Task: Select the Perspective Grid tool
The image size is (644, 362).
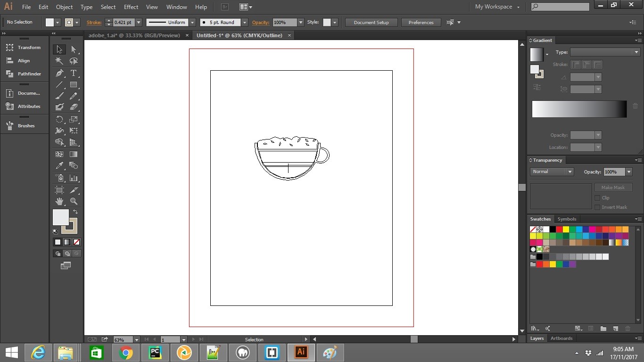Action: (74, 142)
